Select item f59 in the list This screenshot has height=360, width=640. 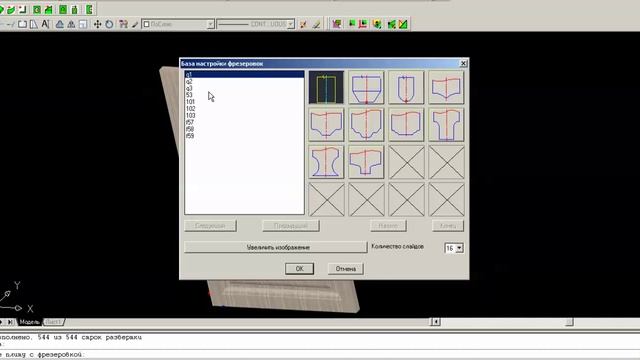(244, 136)
